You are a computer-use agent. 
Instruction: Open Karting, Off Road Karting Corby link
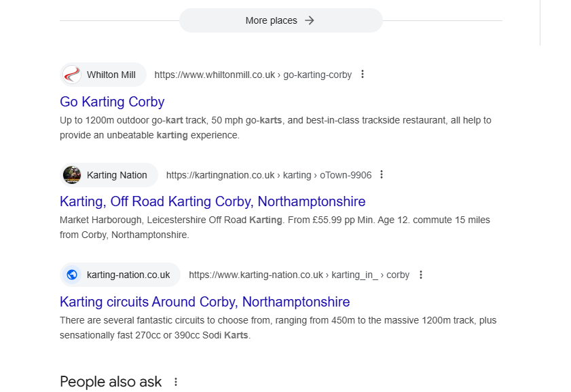[213, 201]
